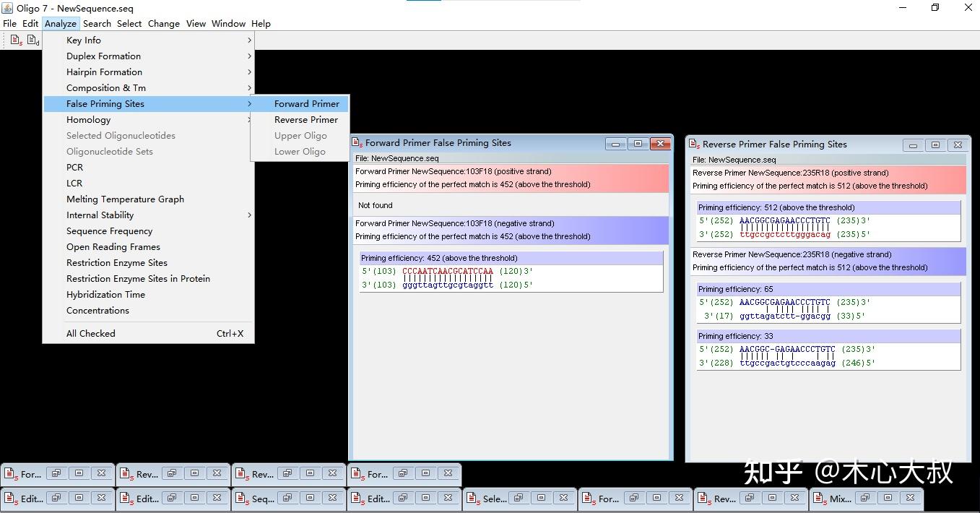Close the Forward Primer False Priming Sites window

(x=660, y=144)
